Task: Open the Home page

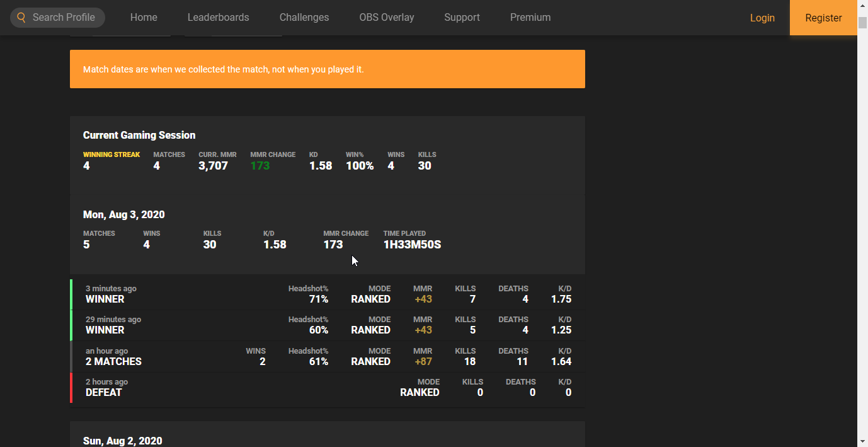Action: click(144, 18)
